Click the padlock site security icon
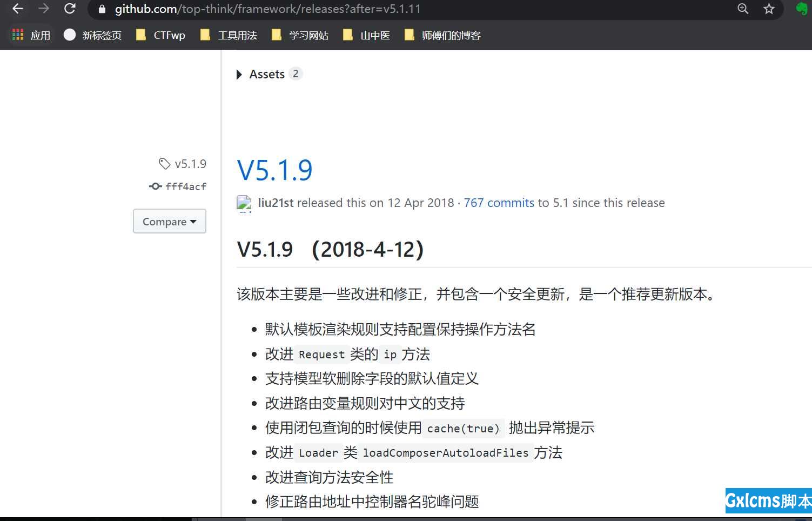Screen dimensions: 812x521 tap(102, 9)
